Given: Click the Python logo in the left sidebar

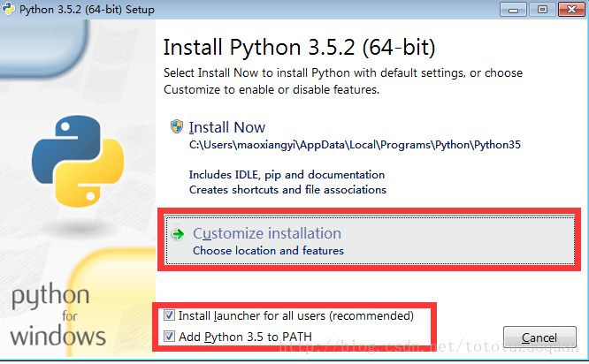Looking at the screenshot, I should click(x=78, y=161).
